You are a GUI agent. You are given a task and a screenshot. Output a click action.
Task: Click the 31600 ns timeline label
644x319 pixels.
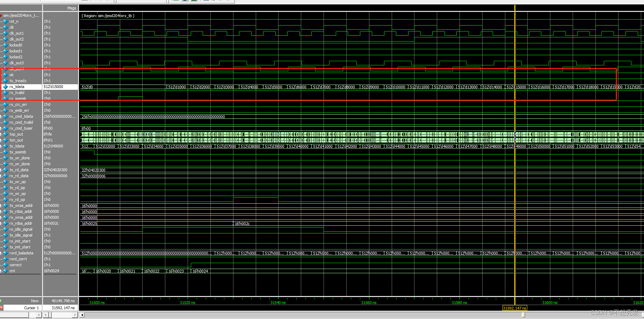click(x=550, y=303)
